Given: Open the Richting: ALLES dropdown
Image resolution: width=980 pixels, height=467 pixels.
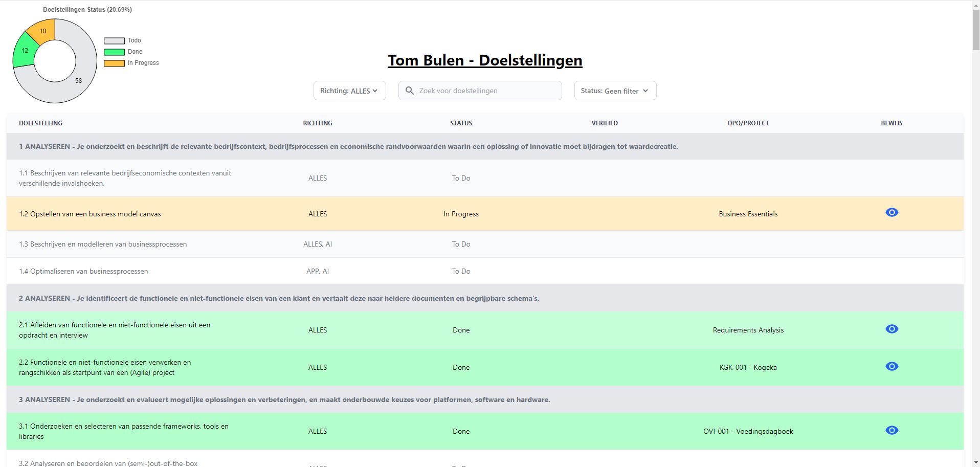Looking at the screenshot, I should pyautogui.click(x=349, y=91).
